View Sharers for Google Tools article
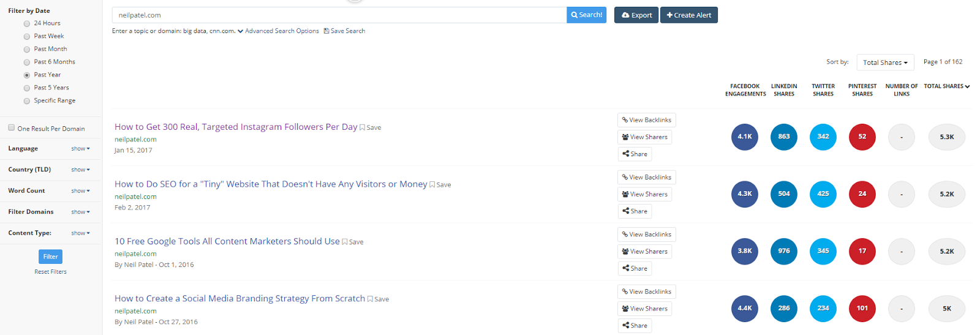980x335 pixels. (x=644, y=252)
